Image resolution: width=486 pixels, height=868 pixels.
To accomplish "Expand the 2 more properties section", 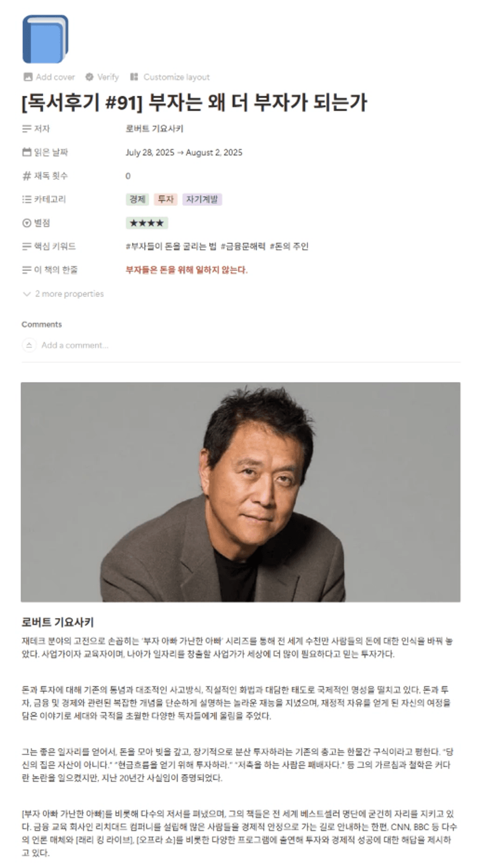I will tap(63, 294).
